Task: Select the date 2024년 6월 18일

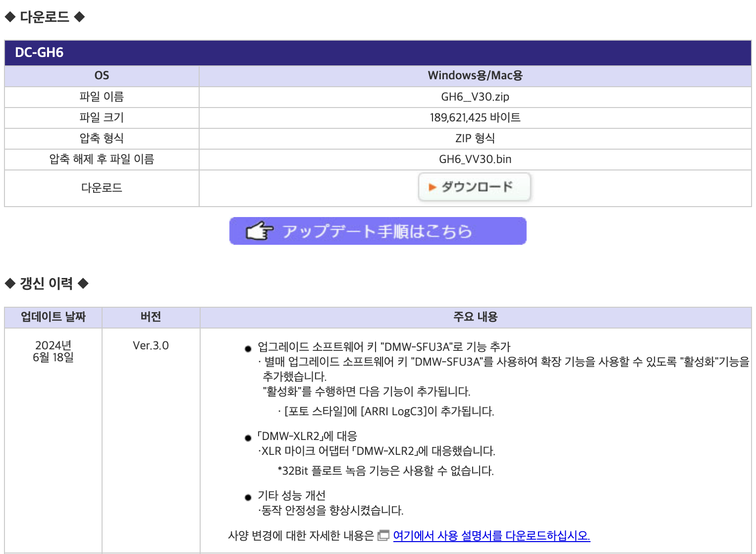Action: tap(53, 351)
